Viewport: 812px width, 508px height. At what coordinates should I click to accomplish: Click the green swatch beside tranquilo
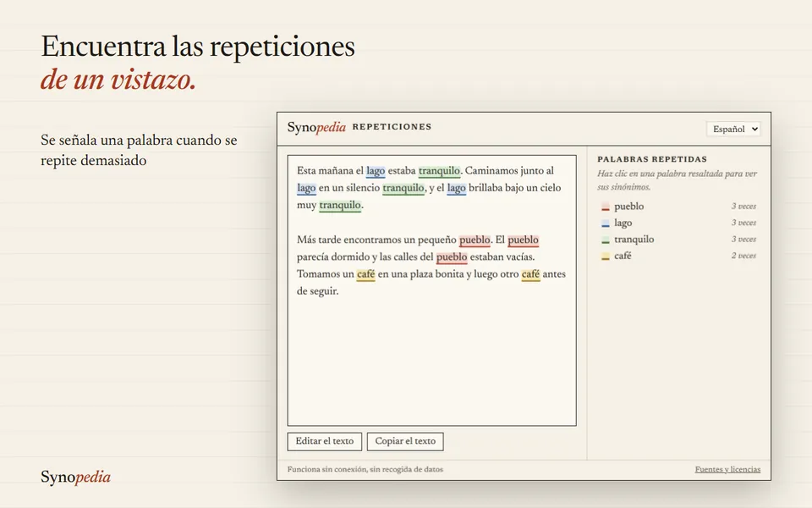605,240
